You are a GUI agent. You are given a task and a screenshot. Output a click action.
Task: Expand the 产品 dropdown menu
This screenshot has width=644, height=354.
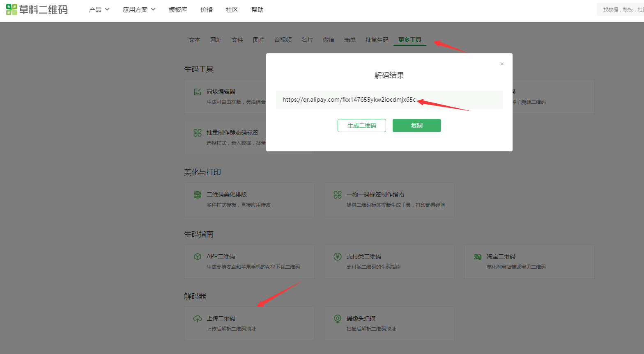point(99,9)
